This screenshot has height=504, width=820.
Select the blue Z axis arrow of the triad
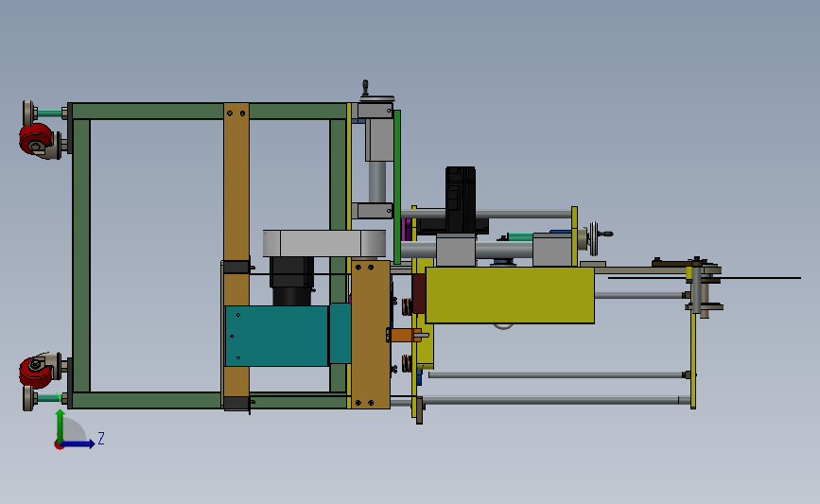tap(79, 444)
